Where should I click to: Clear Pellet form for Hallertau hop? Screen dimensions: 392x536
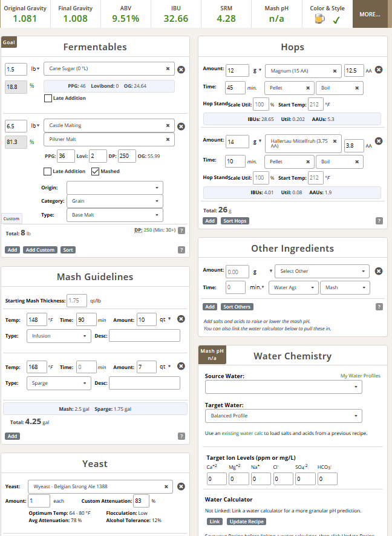[308, 162]
